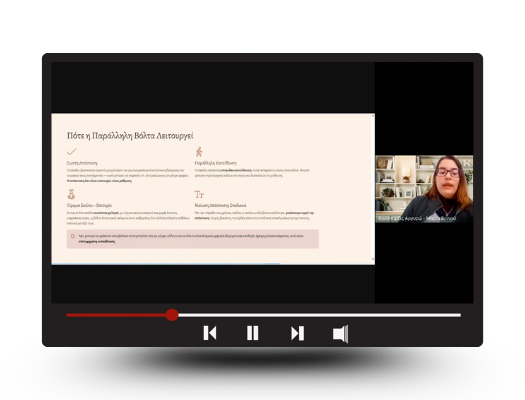
Task: Click the checkmark icon on the slide
Action: tap(71, 152)
